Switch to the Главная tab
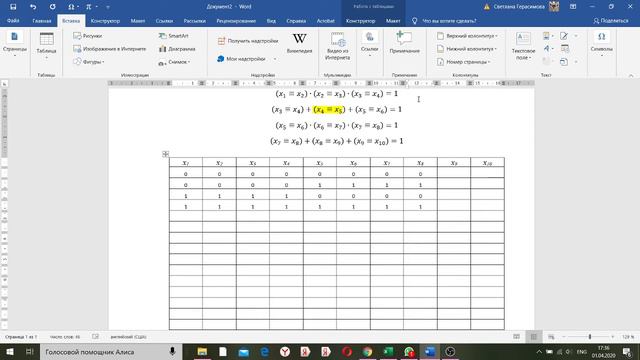Viewport: 640px width, 360px height. 42,20
